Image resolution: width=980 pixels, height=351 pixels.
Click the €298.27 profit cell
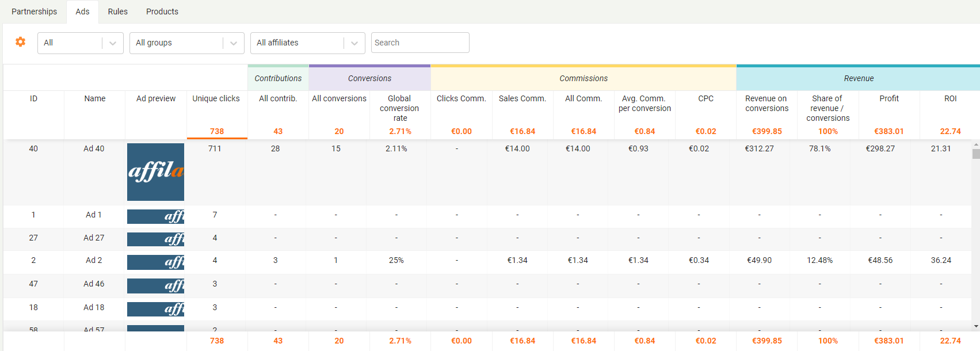[x=880, y=148]
